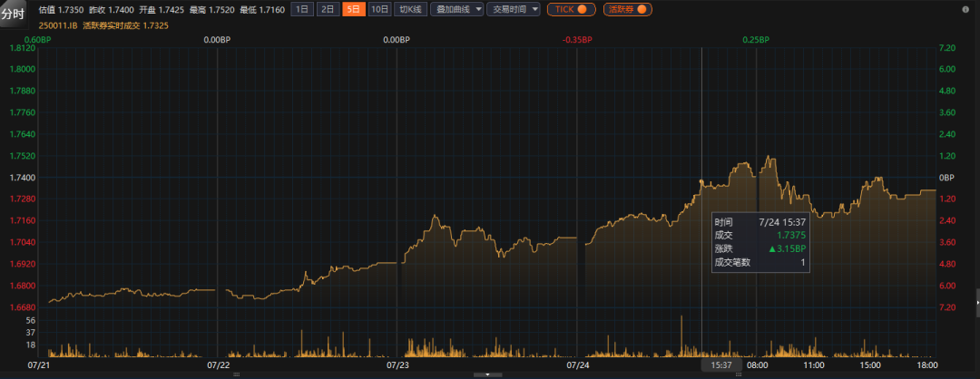The image size is (980, 379).
Task: Select the 2日 period tab
Action: (x=328, y=9)
